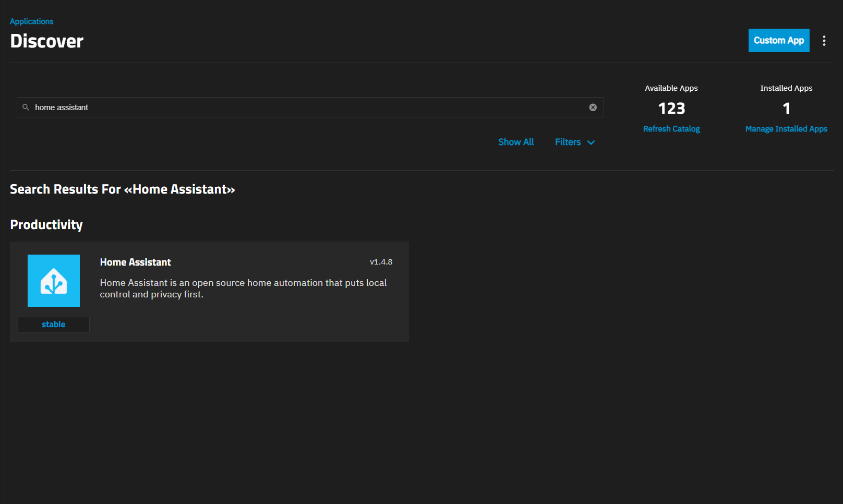
Task: Select the Home Assistant app title
Action: (x=136, y=262)
